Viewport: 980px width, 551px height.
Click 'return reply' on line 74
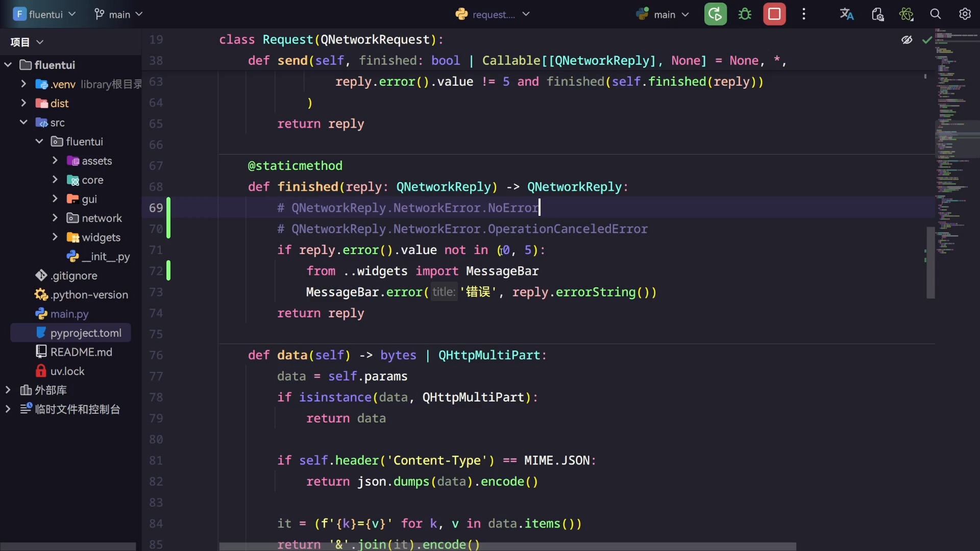click(x=321, y=313)
